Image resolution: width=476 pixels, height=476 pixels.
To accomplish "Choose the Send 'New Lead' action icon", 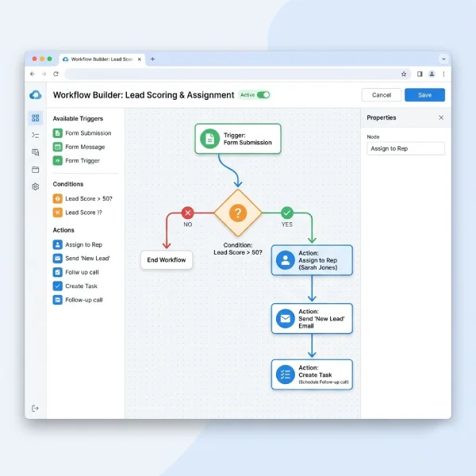I will pos(58,259).
